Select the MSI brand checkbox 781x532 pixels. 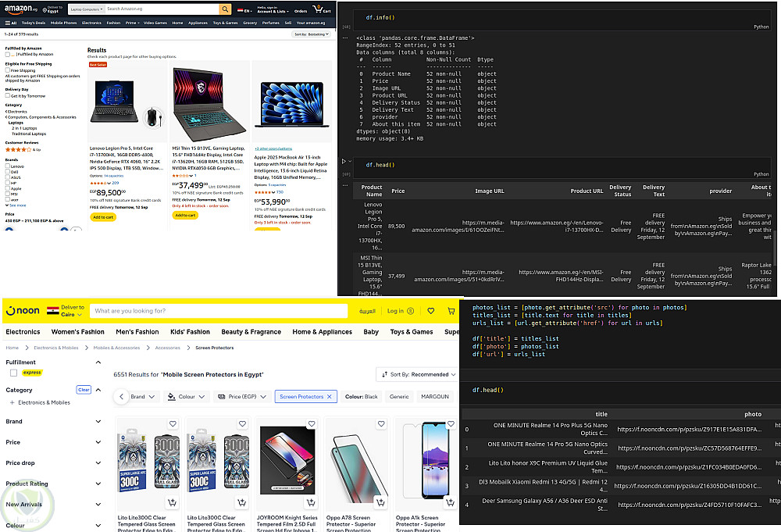tap(8, 195)
